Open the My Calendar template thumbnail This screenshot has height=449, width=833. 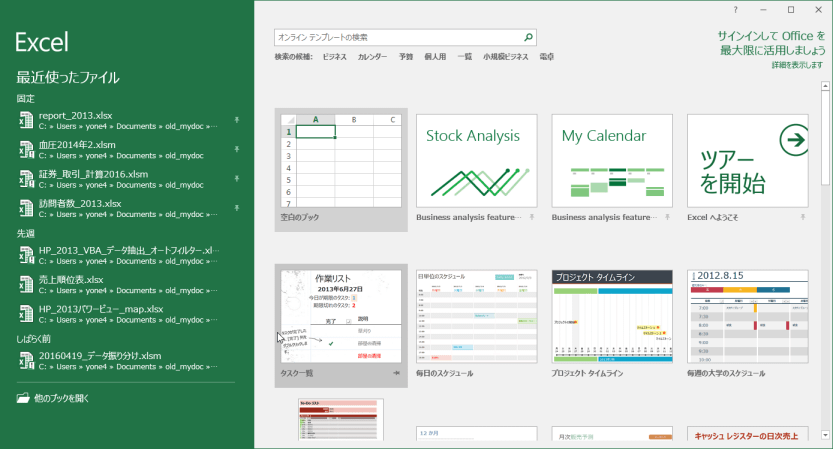(612, 160)
